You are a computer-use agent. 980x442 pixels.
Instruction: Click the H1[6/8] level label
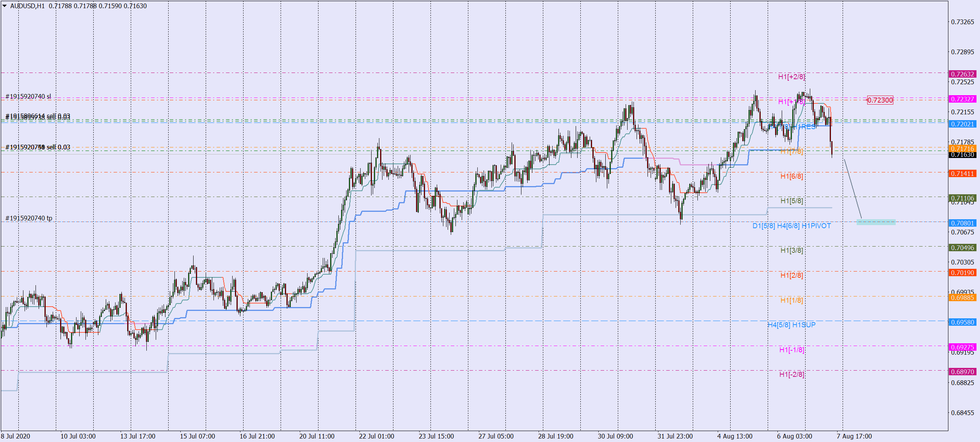click(x=791, y=176)
